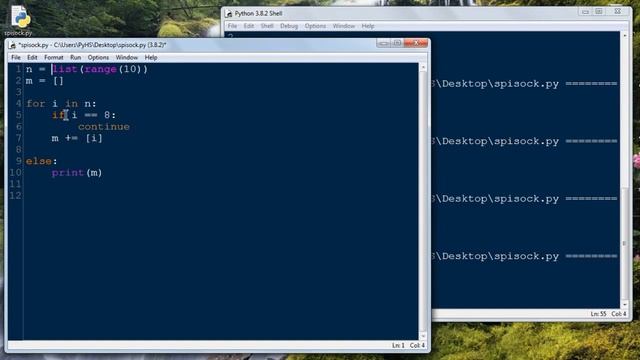The image size is (640, 360).
Task: Click the 'for' keyword on line 4
Action: click(36, 104)
